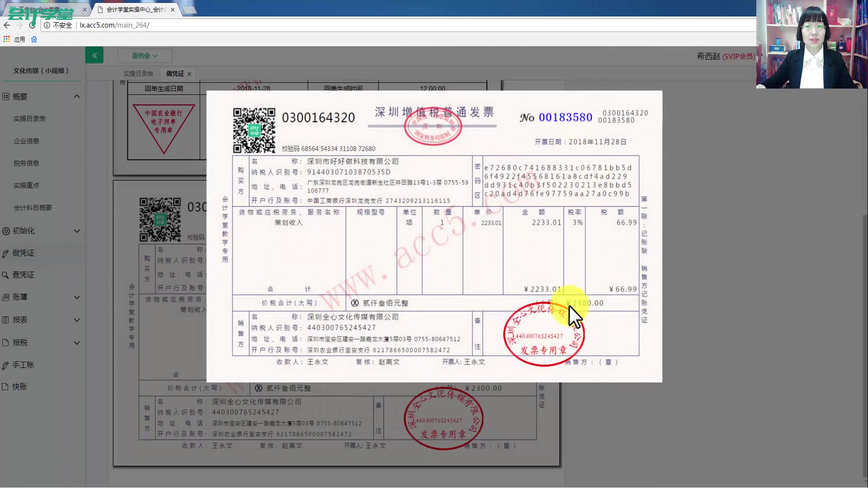Click the site info icon before 不安全
868x488 pixels.
tap(47, 25)
